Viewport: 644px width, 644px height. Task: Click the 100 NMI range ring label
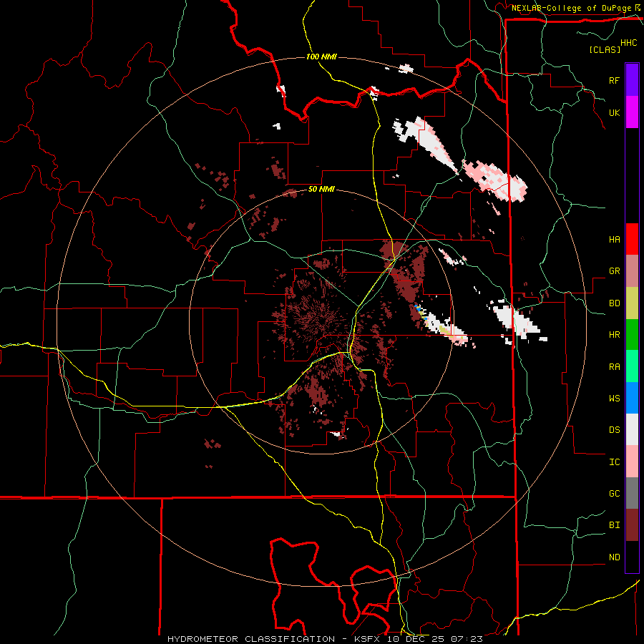(321, 57)
